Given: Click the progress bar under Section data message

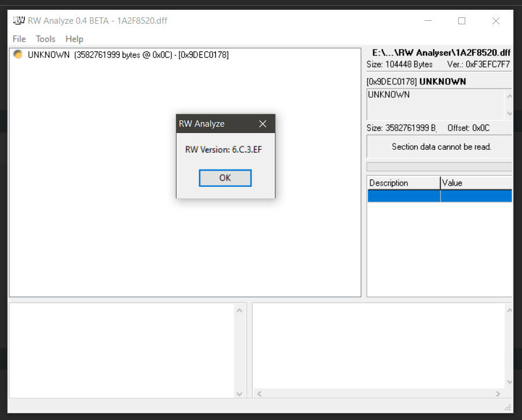Looking at the screenshot, I should click(x=439, y=166).
